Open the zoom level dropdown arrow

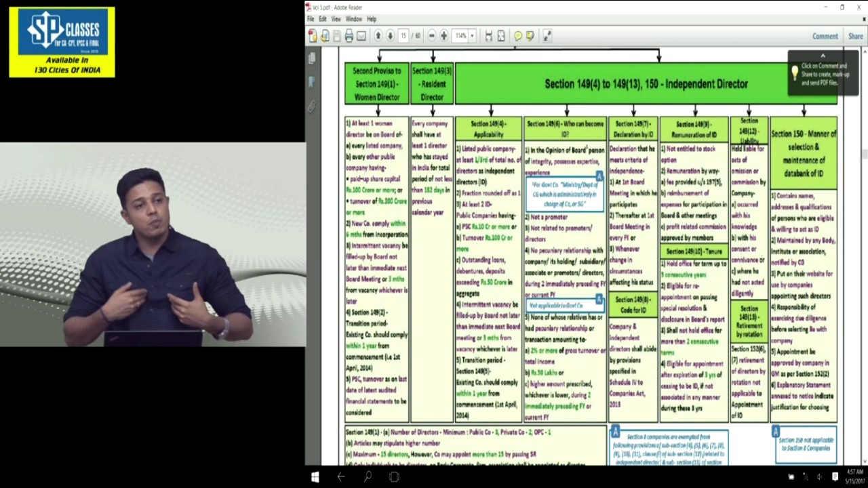(473, 36)
